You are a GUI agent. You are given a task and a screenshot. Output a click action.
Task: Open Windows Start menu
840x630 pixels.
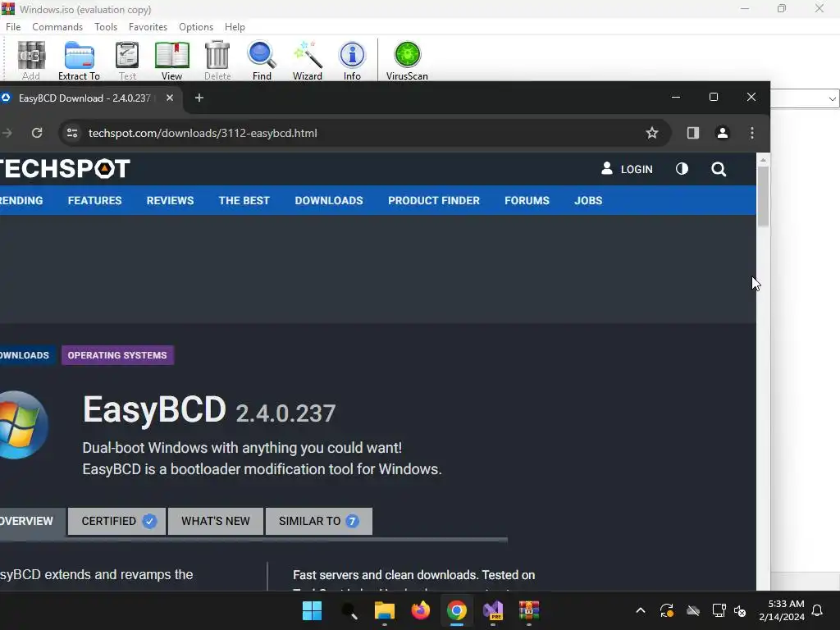(312, 610)
